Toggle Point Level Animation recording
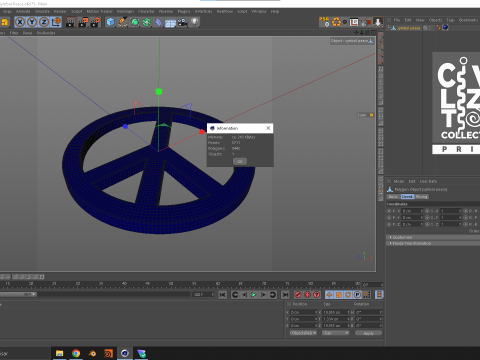This screenshot has height=360, width=480. (x=367, y=295)
